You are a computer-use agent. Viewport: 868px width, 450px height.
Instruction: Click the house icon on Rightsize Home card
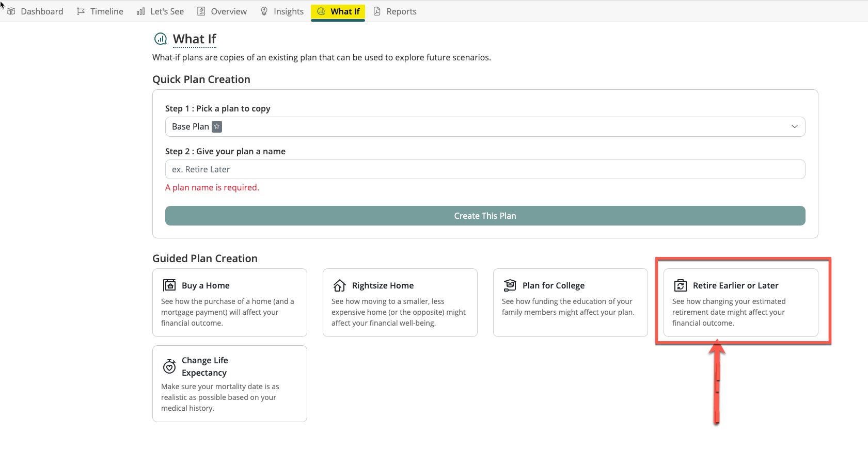pos(339,285)
